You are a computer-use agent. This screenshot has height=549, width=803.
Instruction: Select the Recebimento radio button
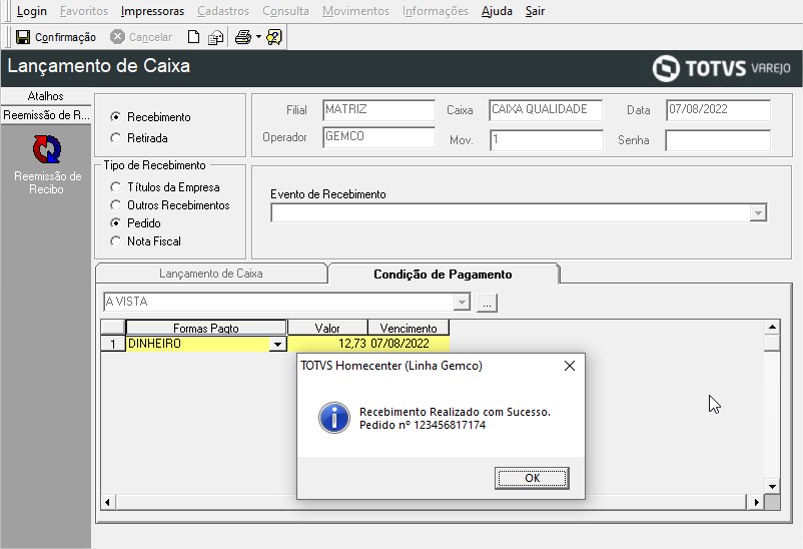click(x=116, y=117)
